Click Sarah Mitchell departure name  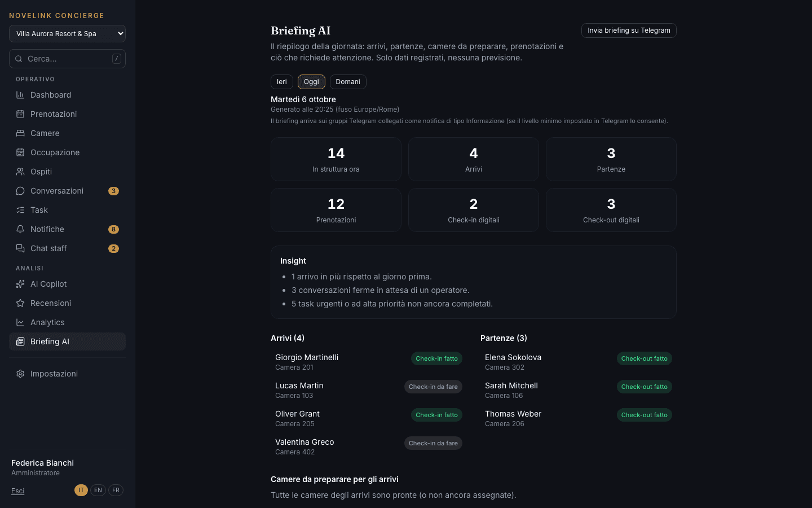pyautogui.click(x=511, y=386)
